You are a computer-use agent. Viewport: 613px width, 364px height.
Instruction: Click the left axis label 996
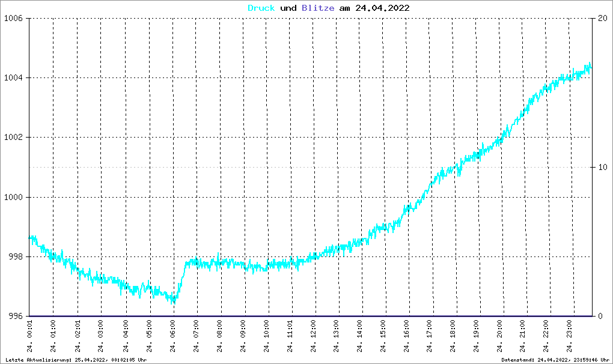click(x=16, y=317)
